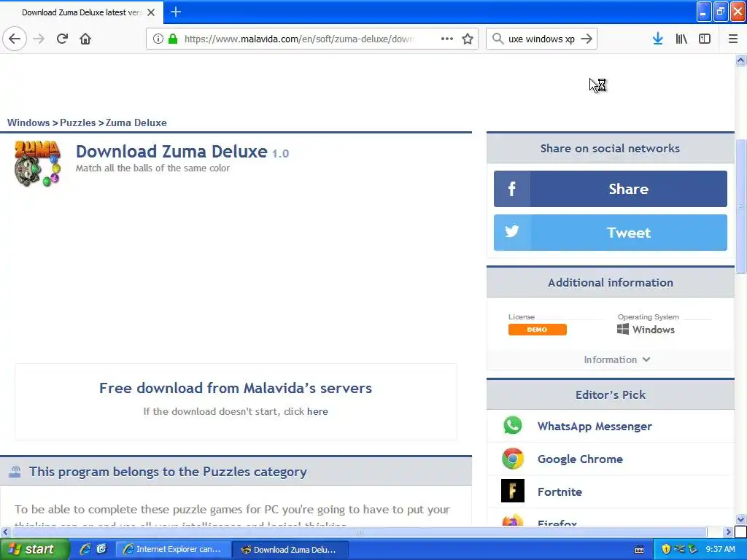Click the Download Zuma Deluxe heading
747x560 pixels.
click(171, 152)
